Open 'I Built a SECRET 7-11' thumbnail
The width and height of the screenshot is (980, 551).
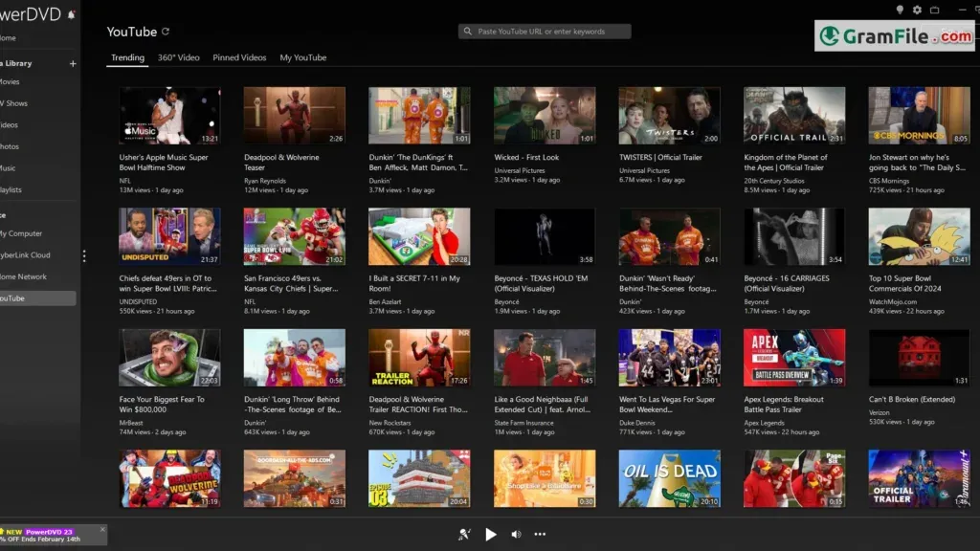(x=419, y=237)
